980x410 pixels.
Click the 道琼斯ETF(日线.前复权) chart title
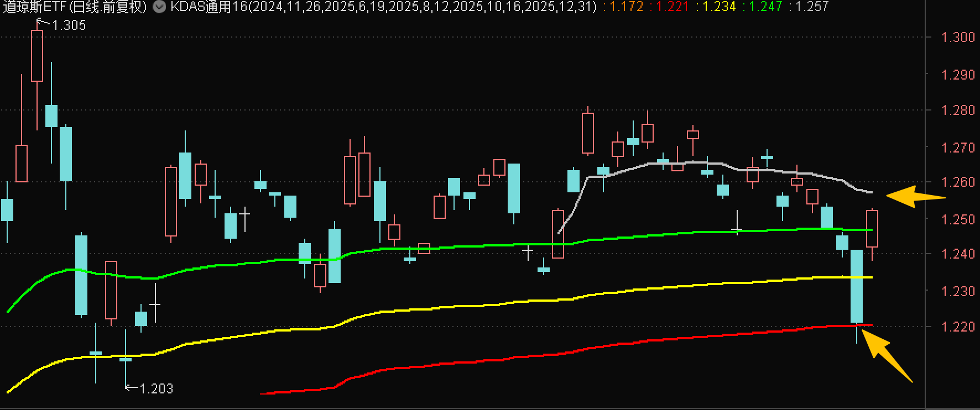76,7
